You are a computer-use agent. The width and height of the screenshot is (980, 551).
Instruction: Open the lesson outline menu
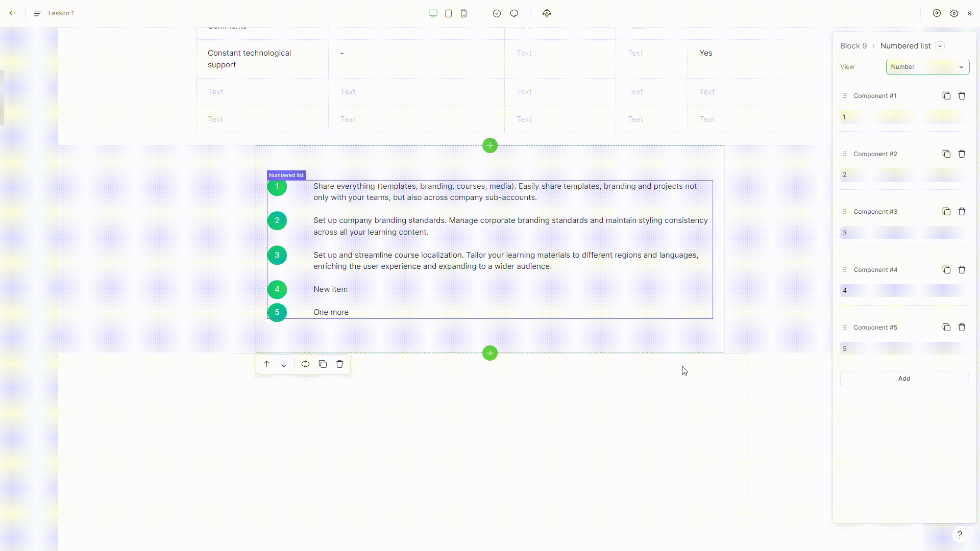pos(37,13)
